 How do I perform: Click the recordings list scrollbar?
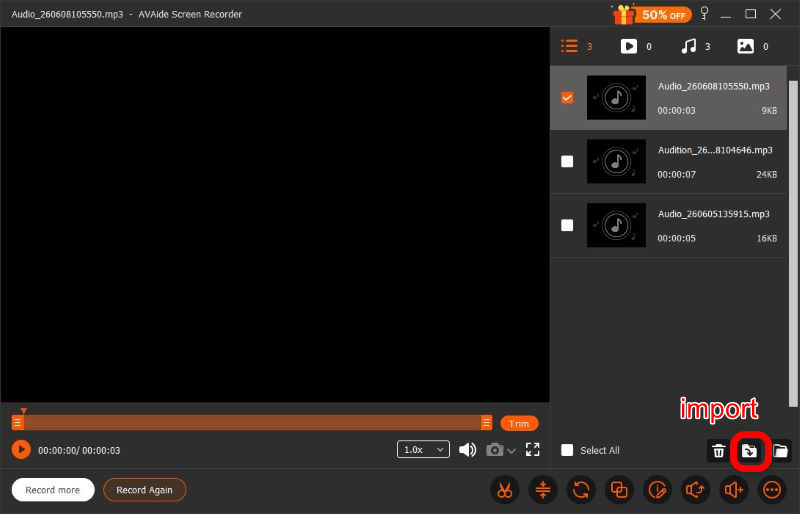pos(793,243)
